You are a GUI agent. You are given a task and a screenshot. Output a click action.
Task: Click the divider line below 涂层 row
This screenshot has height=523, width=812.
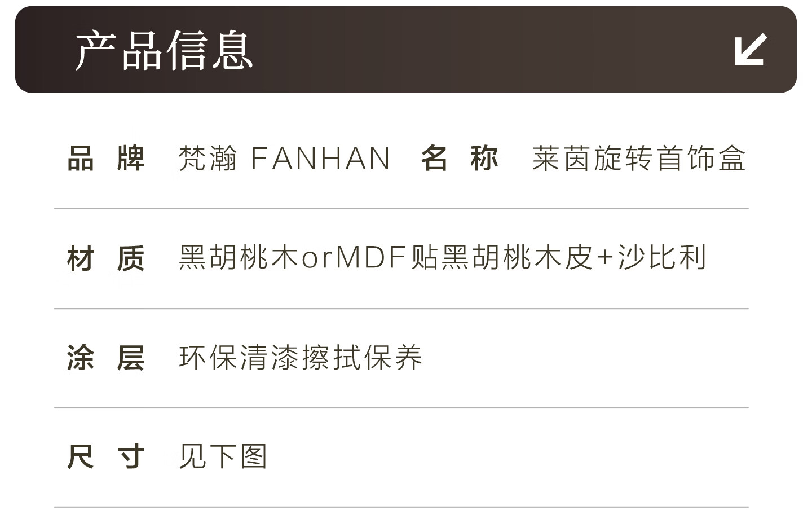pyautogui.click(x=401, y=407)
